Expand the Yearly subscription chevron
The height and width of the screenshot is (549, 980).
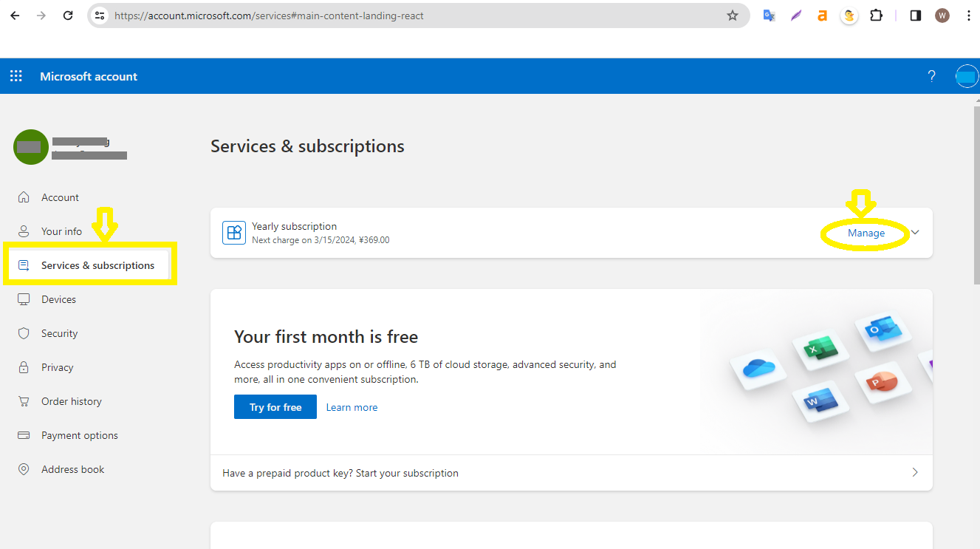916,233
